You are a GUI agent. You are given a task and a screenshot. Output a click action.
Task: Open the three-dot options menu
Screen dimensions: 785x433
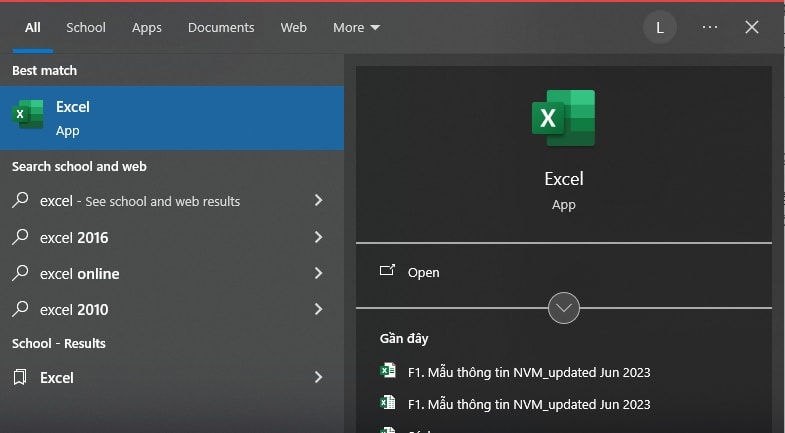[x=710, y=28]
